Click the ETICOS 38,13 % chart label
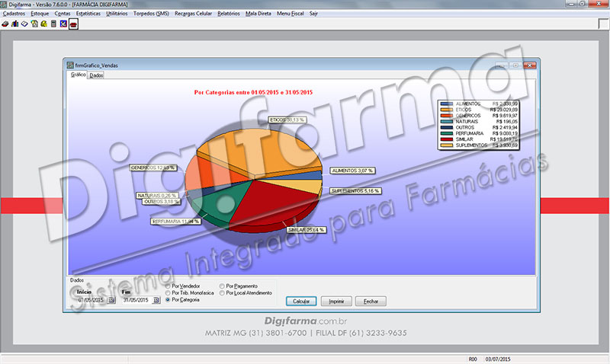Image resolution: width=610 pixels, height=364 pixels. [x=287, y=120]
